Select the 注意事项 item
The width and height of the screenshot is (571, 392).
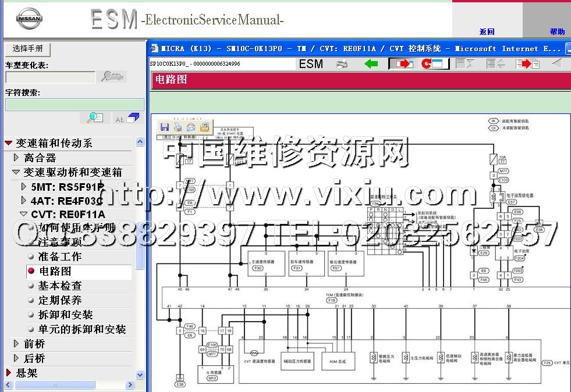pos(60,242)
